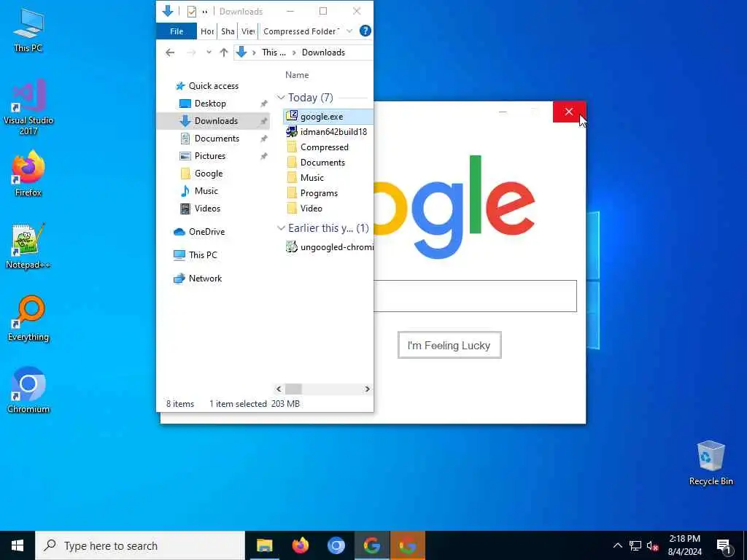Select Downloads in navigation pane

(x=213, y=121)
